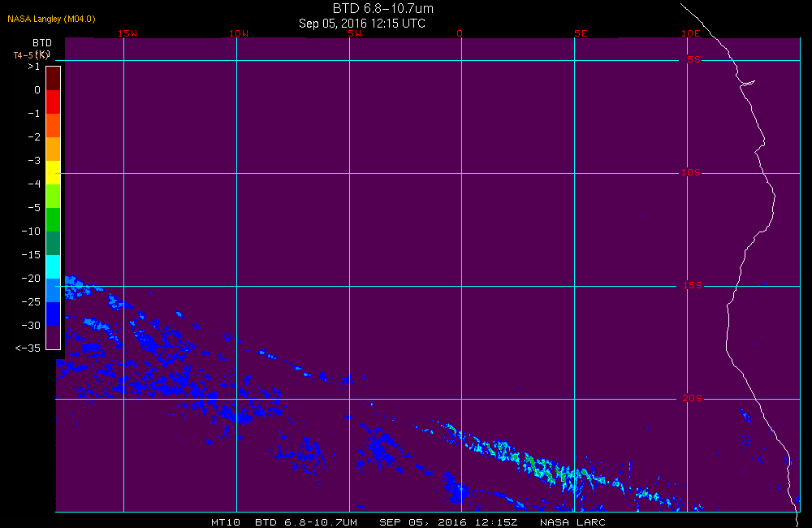Click the 'NASA Langley (M04.0)' label

tap(51, 19)
